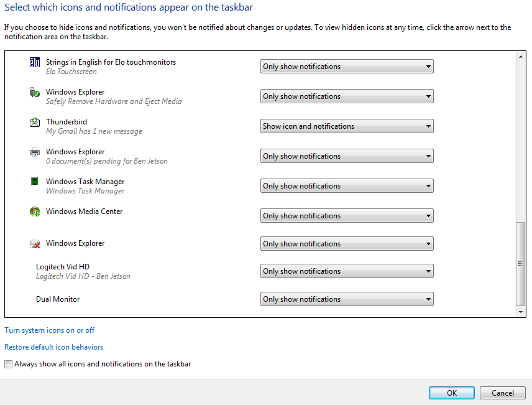
Task: Click the printer icon for pending documents
Action: (35, 152)
